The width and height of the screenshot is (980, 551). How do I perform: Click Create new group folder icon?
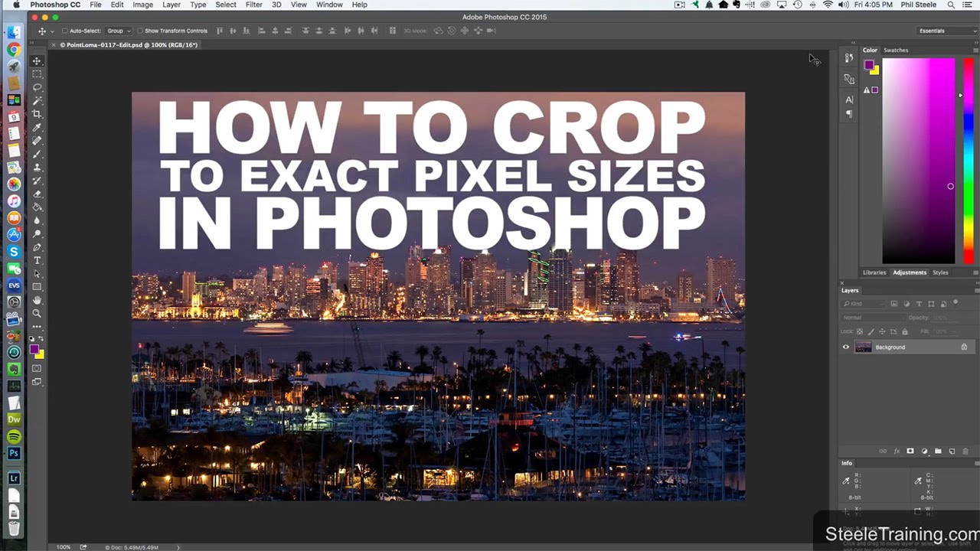[x=938, y=452]
